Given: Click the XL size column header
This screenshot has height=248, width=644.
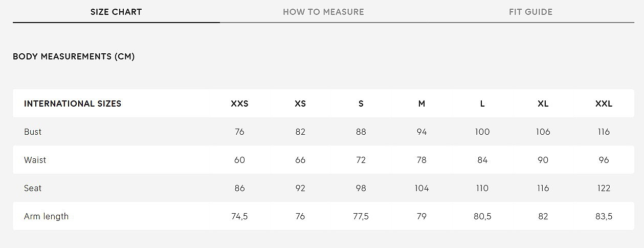Looking at the screenshot, I should click(543, 104).
